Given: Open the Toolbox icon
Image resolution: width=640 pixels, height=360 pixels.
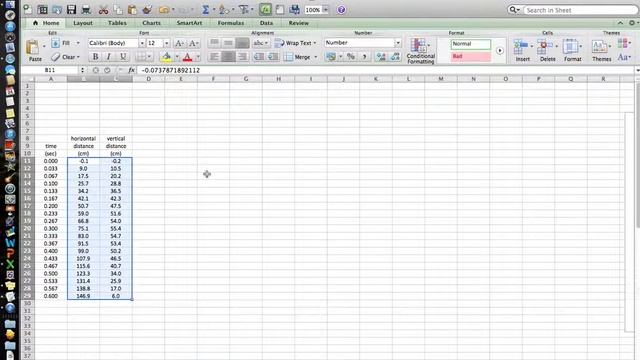Looking at the screenshot, I should pos(280,9).
